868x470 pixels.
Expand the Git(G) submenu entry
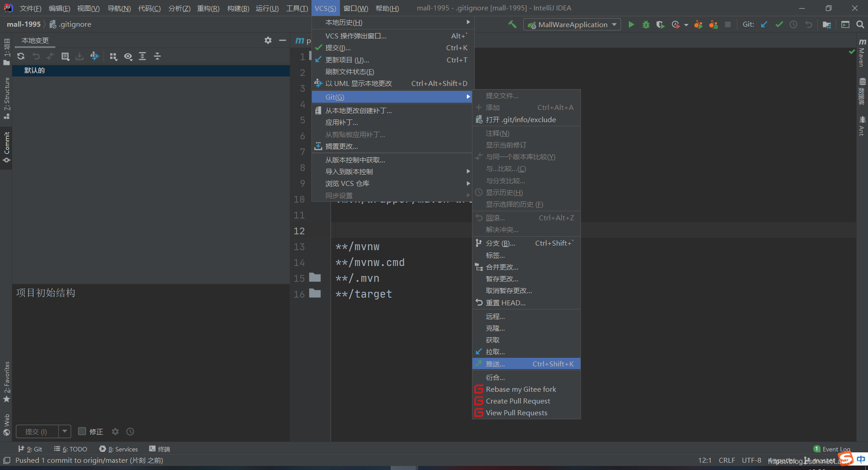[x=392, y=97]
